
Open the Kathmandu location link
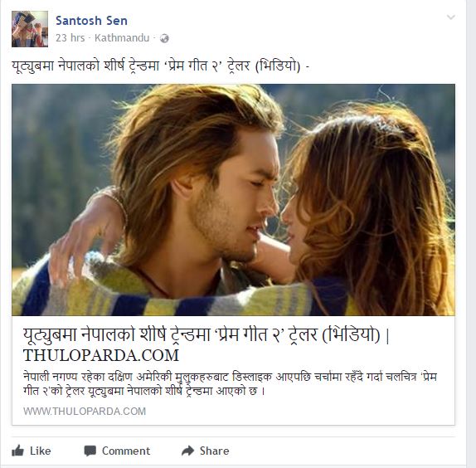(x=122, y=38)
